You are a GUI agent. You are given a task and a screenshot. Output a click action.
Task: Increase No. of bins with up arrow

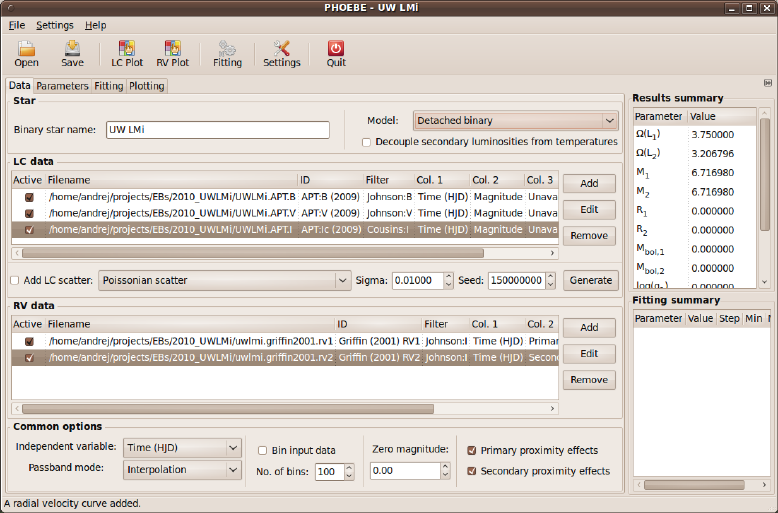click(x=349, y=467)
